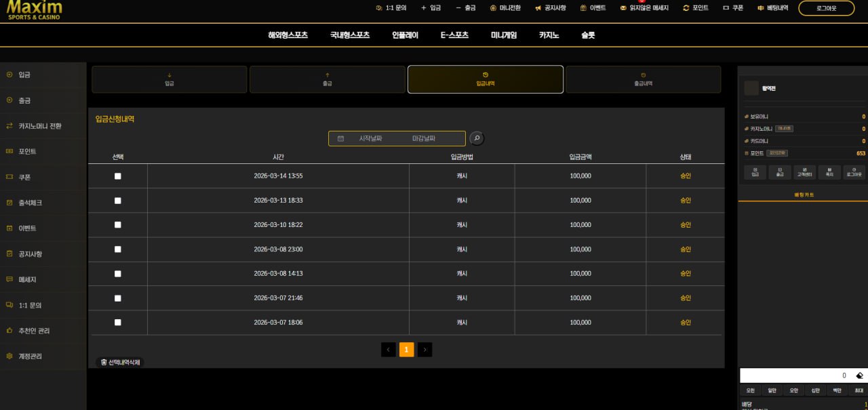Viewport: 868px width, 410px height.
Task: Click the bet amount input field
Action: tap(793, 375)
